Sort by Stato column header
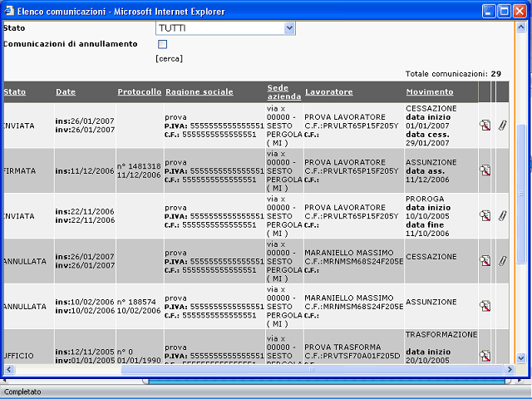Image resolution: width=532 pixels, height=399 pixels. coord(15,92)
